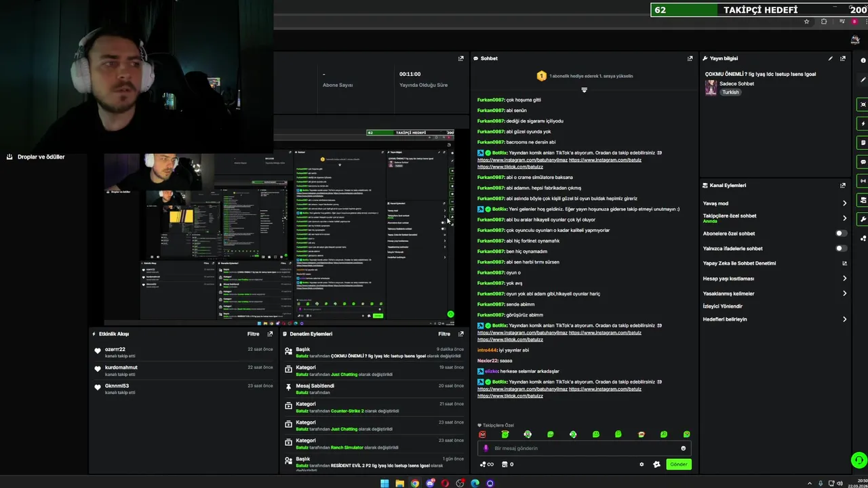This screenshot has width=868, height=488.
Task: Open the lightning activity feed sidebar icon
Action: pyautogui.click(x=863, y=123)
